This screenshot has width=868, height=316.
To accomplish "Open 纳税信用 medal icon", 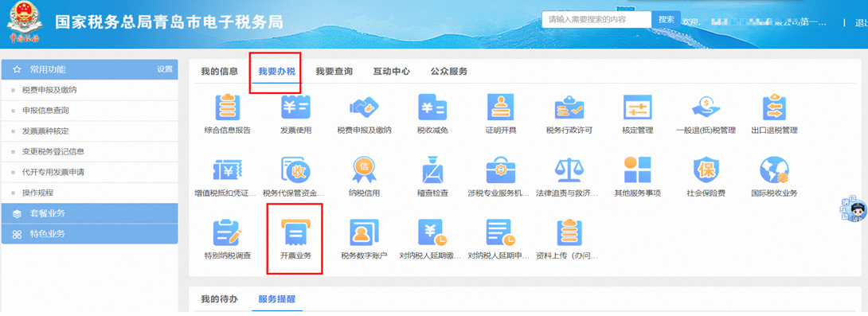I will [364, 170].
